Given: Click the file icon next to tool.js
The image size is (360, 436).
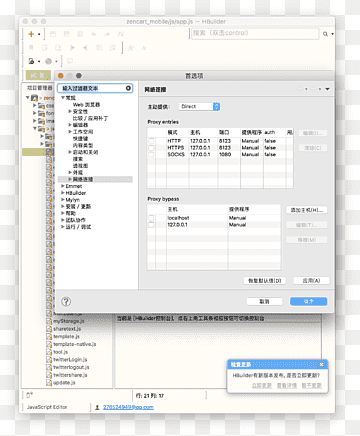Looking at the screenshot, I should click(x=49, y=352).
